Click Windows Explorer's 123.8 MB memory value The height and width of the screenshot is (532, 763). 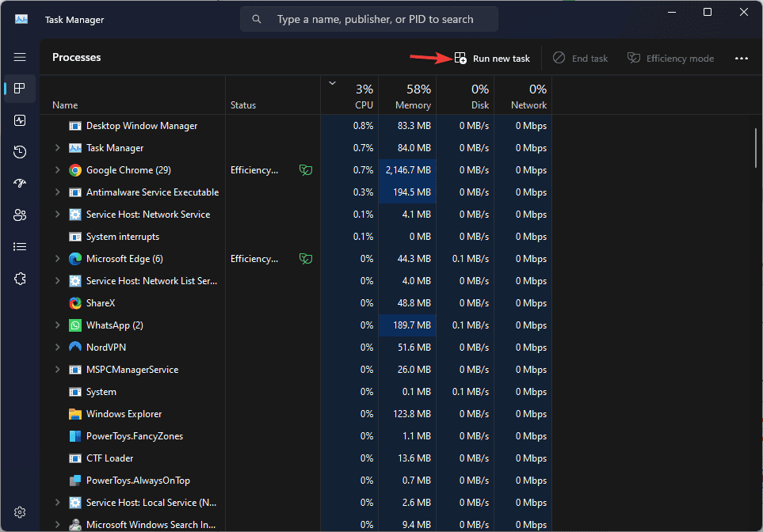[x=412, y=414]
